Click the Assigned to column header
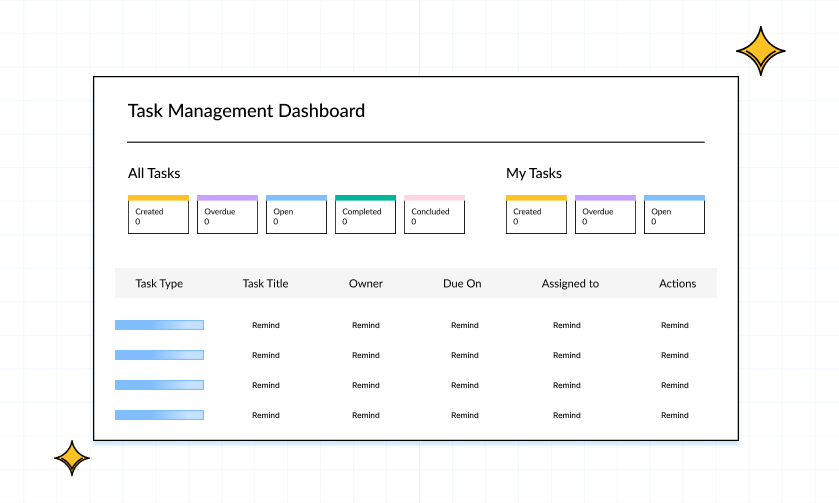 [x=570, y=284]
